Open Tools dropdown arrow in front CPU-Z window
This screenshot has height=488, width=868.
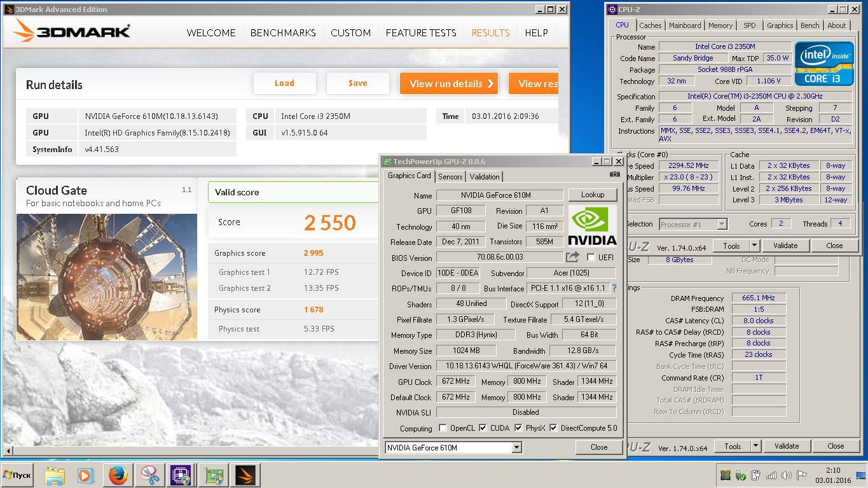755,246
